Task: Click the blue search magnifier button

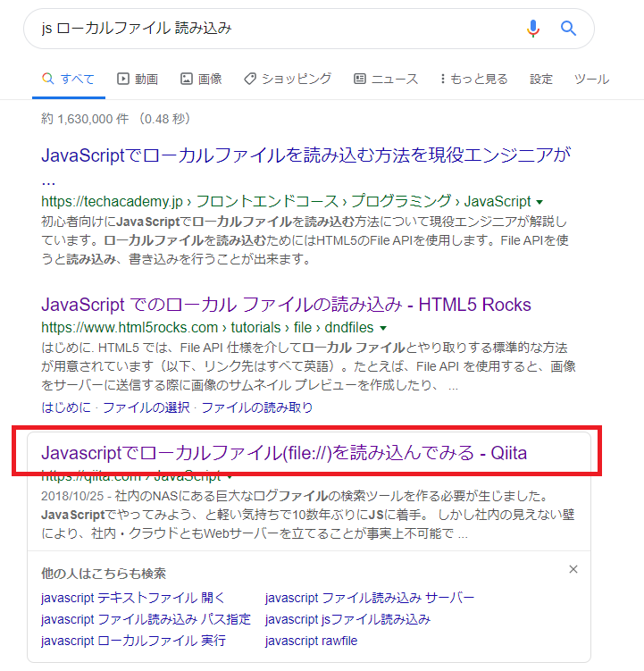Action: tap(568, 29)
